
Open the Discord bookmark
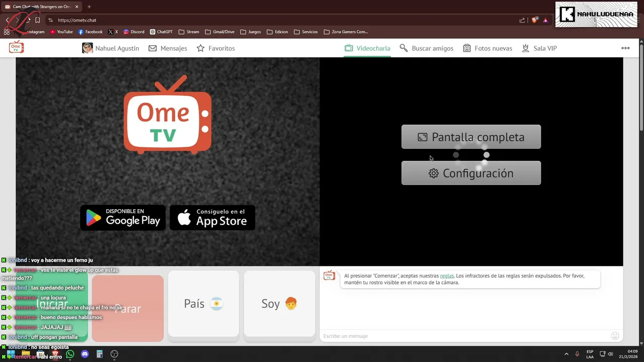coord(133,32)
